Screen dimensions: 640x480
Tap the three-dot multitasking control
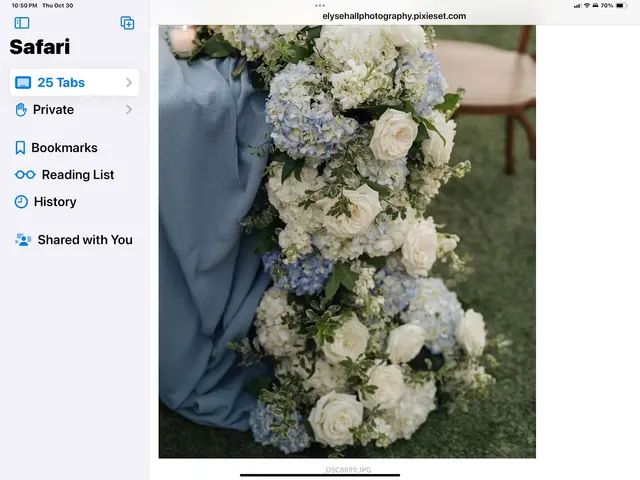(x=320, y=6)
